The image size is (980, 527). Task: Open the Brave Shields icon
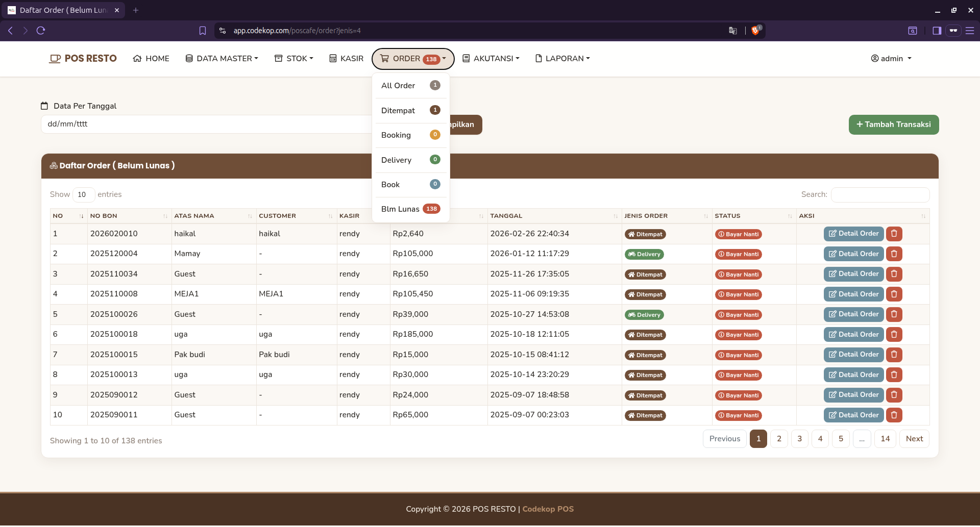click(755, 31)
